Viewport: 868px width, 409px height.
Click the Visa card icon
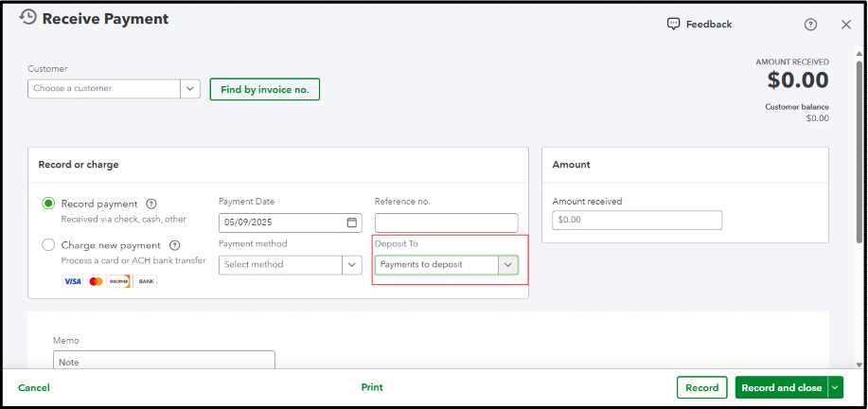(x=73, y=281)
